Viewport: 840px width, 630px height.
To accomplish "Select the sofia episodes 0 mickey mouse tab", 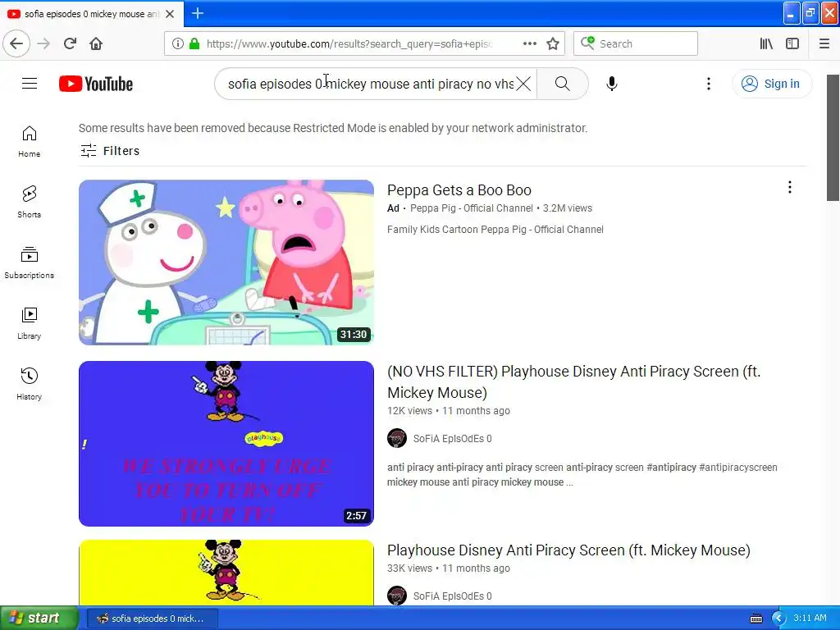I will 92,14.
